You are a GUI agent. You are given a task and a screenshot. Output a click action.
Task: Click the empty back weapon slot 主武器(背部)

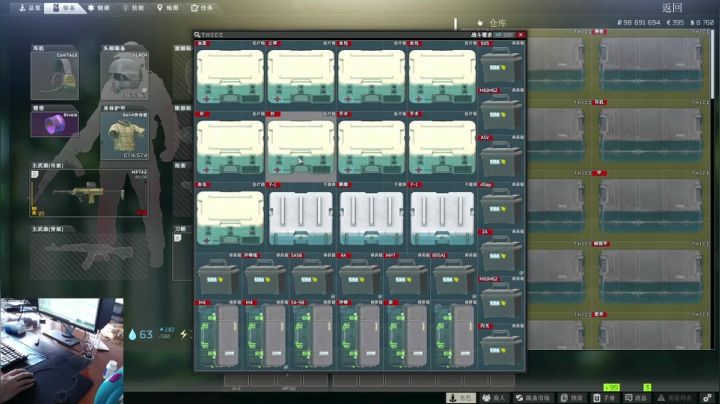(x=89, y=256)
